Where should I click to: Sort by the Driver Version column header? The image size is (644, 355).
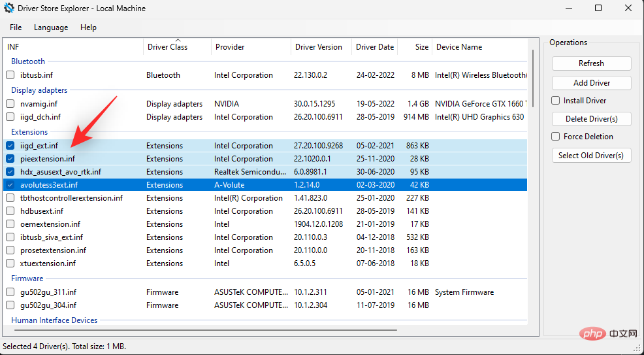[321, 47]
